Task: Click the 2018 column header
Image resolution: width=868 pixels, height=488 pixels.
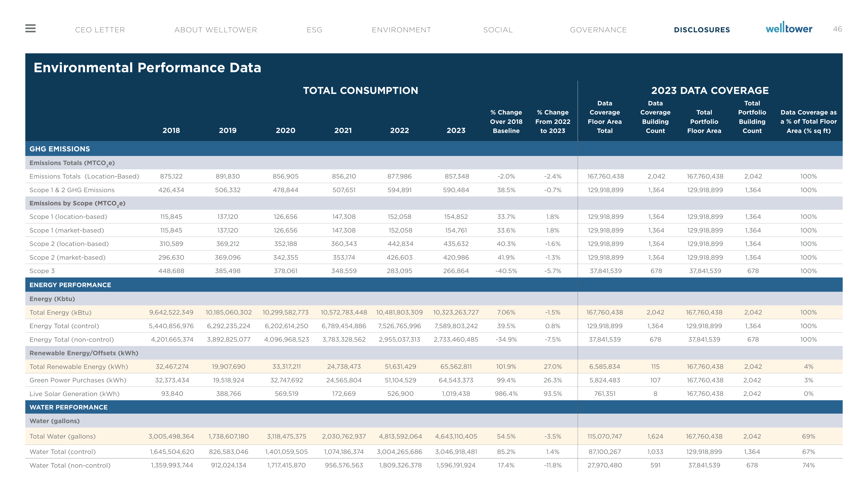Action: [x=171, y=131]
